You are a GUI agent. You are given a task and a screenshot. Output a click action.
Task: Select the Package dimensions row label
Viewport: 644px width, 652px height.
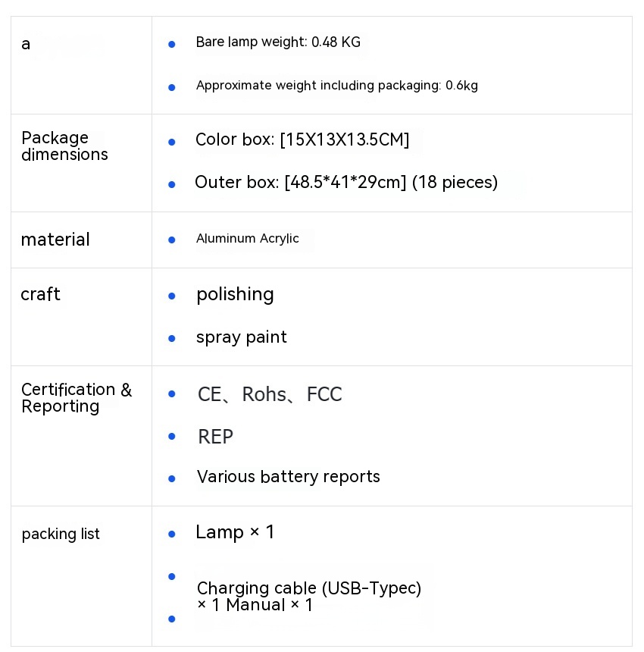(64, 146)
